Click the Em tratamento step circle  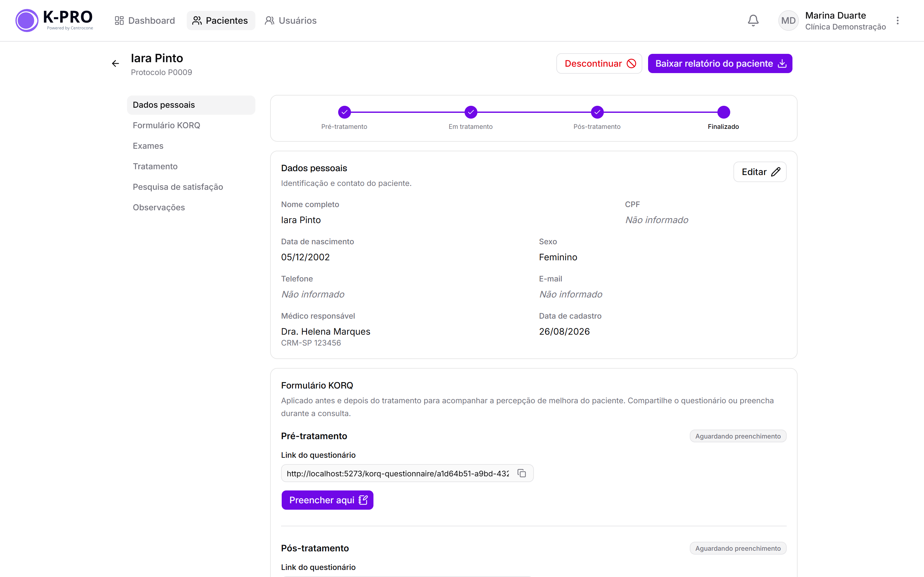coord(471,112)
